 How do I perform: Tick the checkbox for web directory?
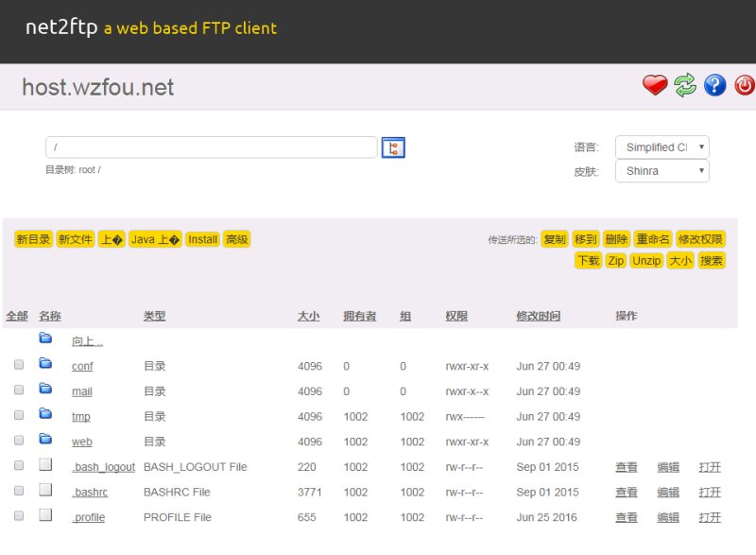click(x=19, y=441)
